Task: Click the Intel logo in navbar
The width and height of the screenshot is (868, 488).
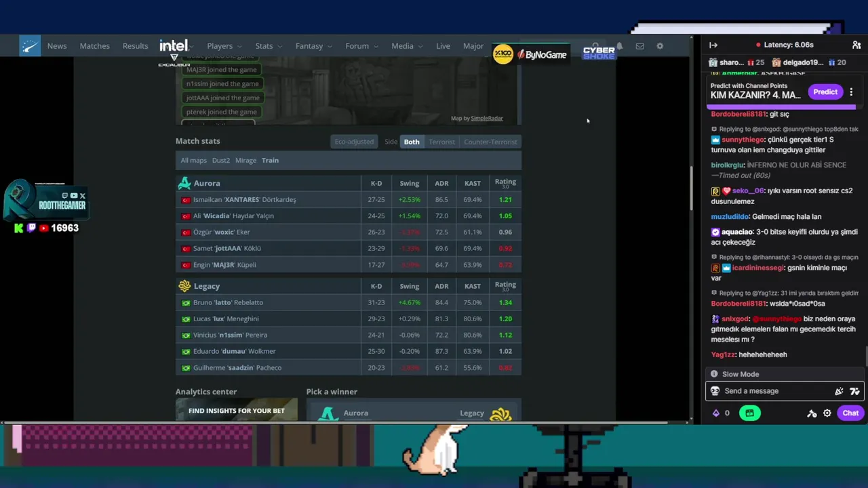Action: 174,46
